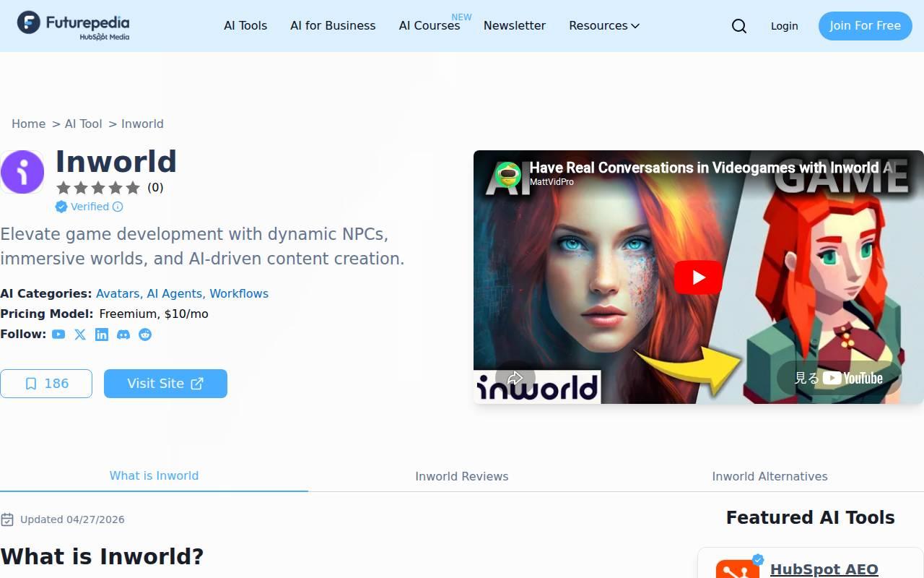Expand the Resources dropdown menu
The height and width of the screenshot is (578, 924).
(604, 26)
